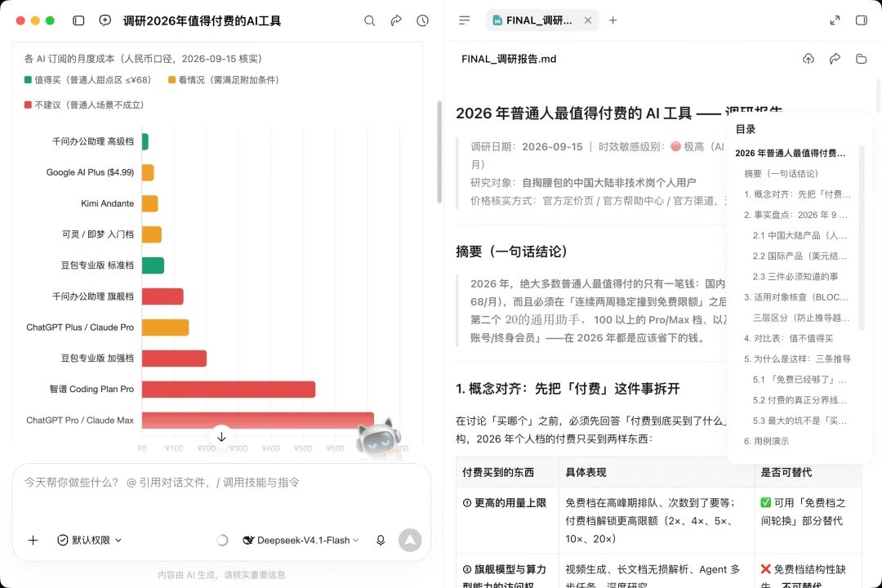Screen dimensions: 882x588
Task: Close the FINAL_调研 tab
Action: click(x=588, y=20)
